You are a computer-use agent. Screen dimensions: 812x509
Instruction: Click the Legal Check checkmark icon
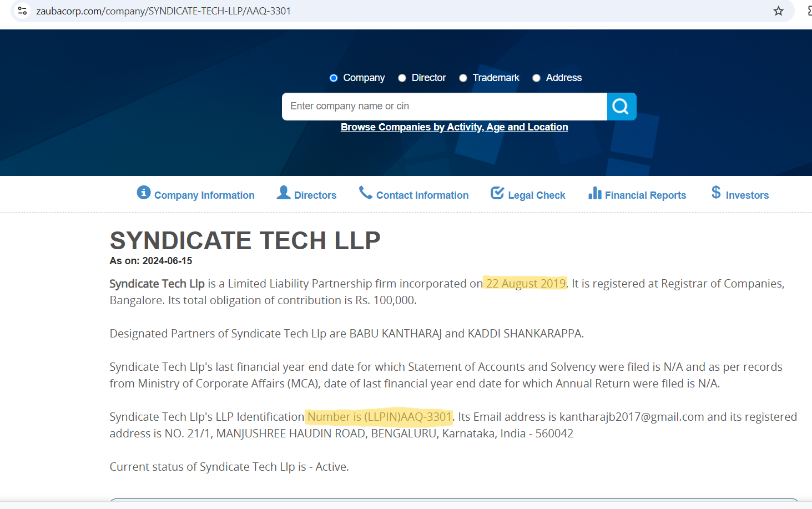497,193
